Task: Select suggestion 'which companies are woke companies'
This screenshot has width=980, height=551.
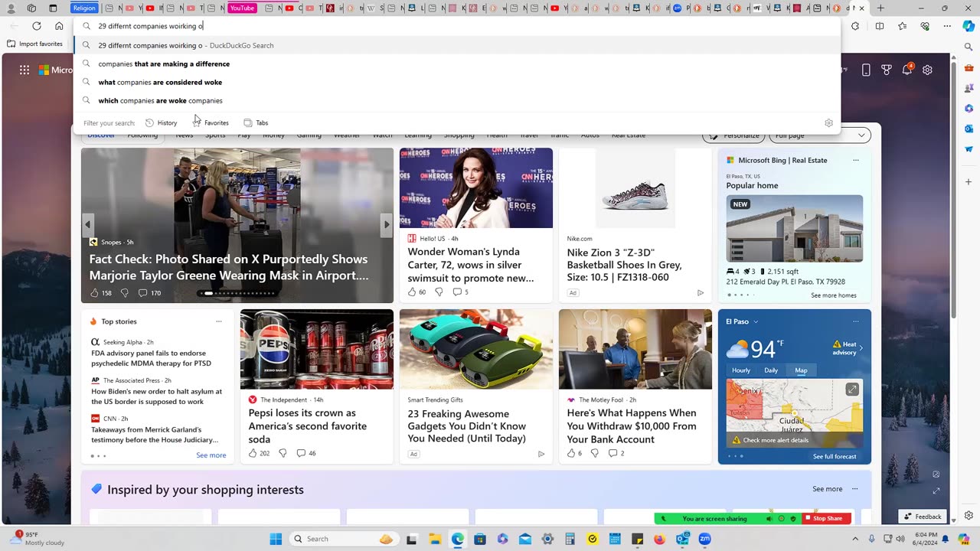Action: [x=457, y=100]
